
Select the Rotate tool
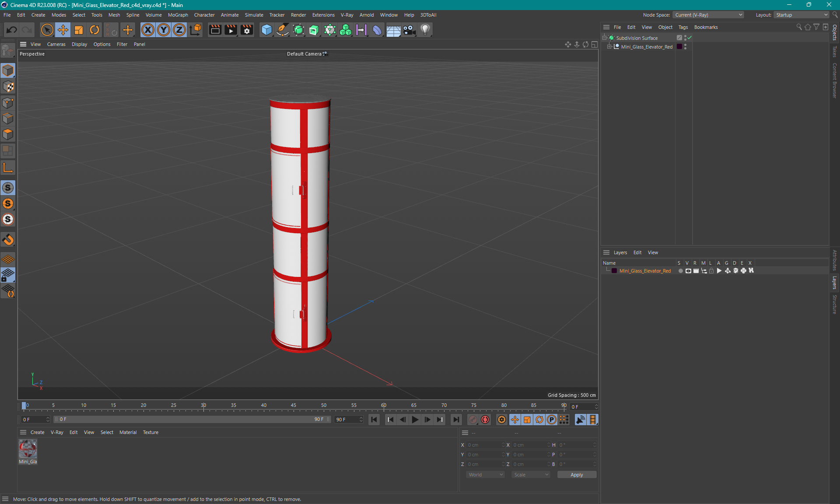[x=94, y=30]
